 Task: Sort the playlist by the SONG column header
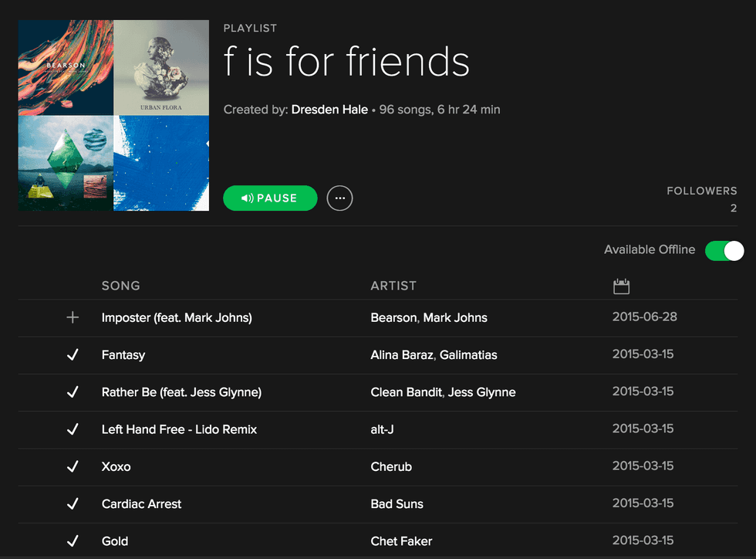pos(120,285)
